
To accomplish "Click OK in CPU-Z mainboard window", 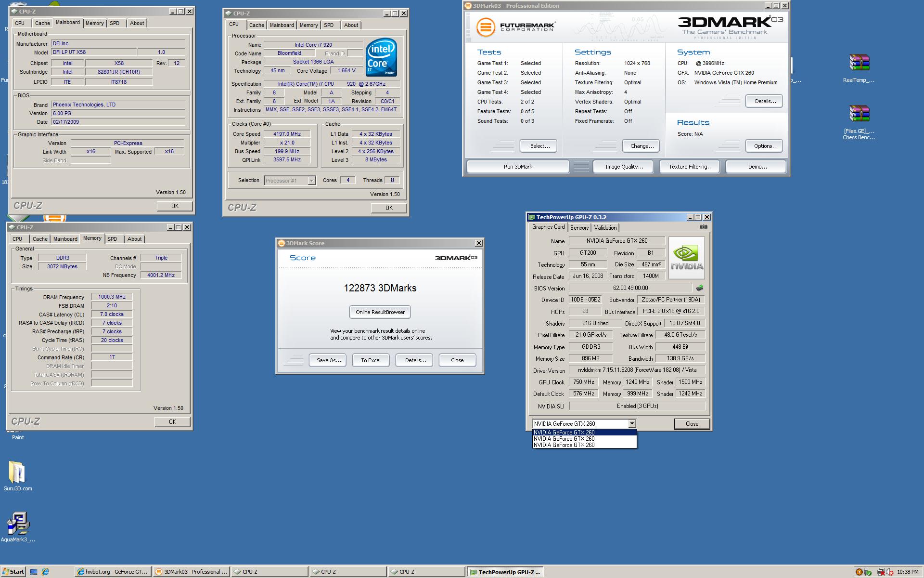I will point(175,206).
